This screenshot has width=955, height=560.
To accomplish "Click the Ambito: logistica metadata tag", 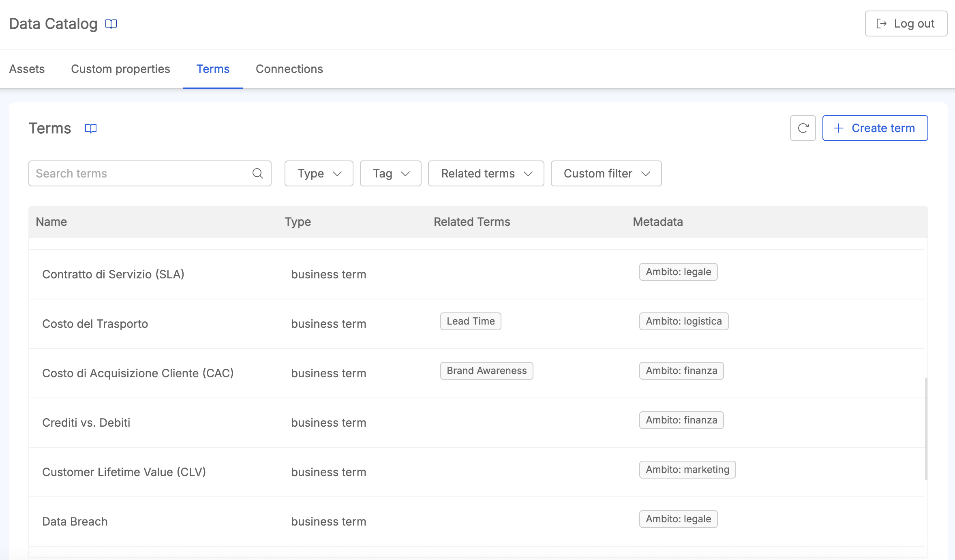I will click(x=684, y=321).
